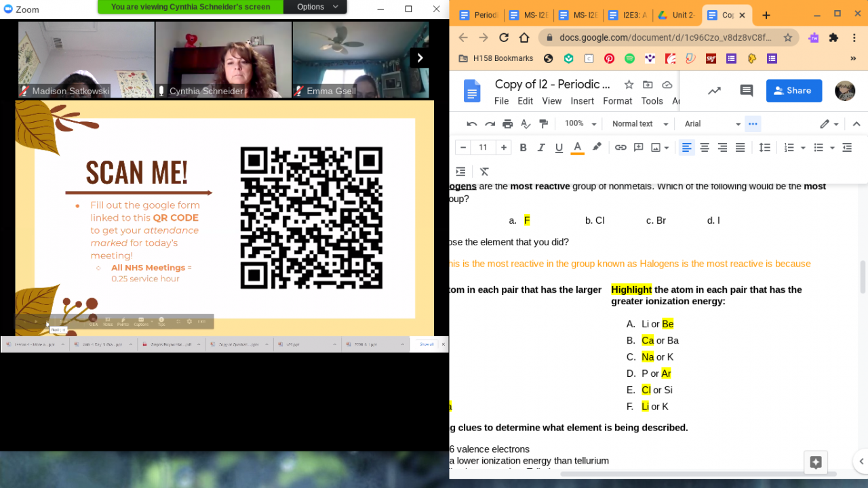The width and height of the screenshot is (868, 488).
Task: Hide the Docs menus with the chevron
Action: 856,124
